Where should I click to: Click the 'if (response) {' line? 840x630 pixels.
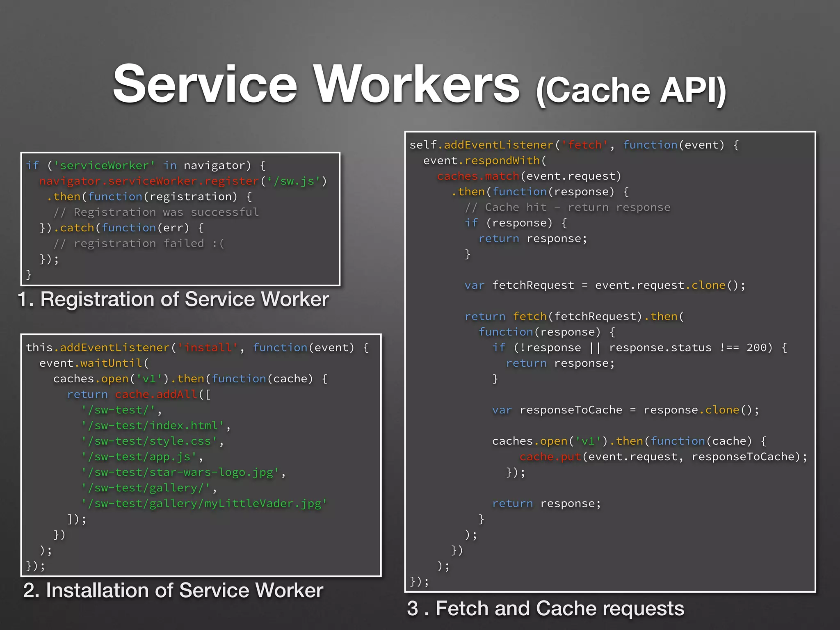516,223
